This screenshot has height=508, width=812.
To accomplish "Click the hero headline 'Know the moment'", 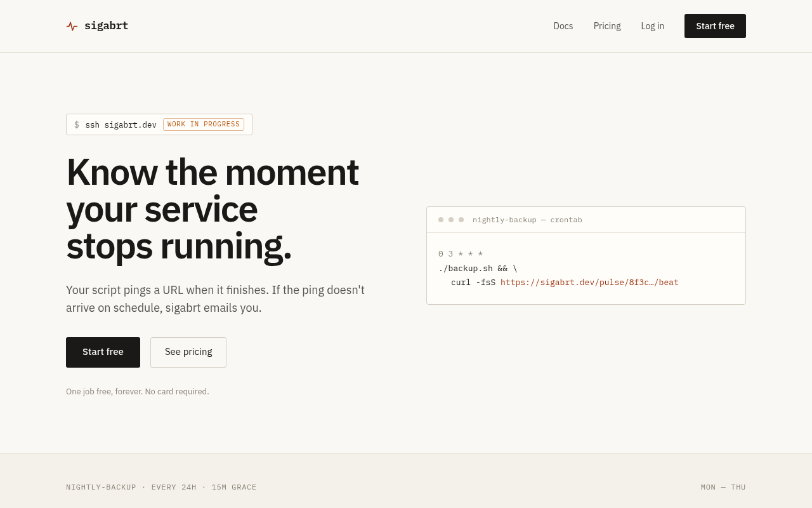I will pyautogui.click(x=213, y=172).
